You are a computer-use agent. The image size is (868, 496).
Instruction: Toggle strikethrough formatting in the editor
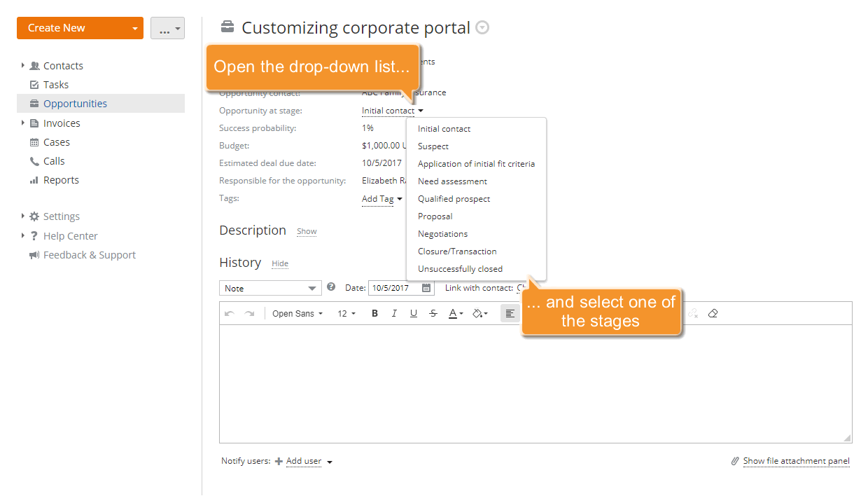tap(433, 313)
